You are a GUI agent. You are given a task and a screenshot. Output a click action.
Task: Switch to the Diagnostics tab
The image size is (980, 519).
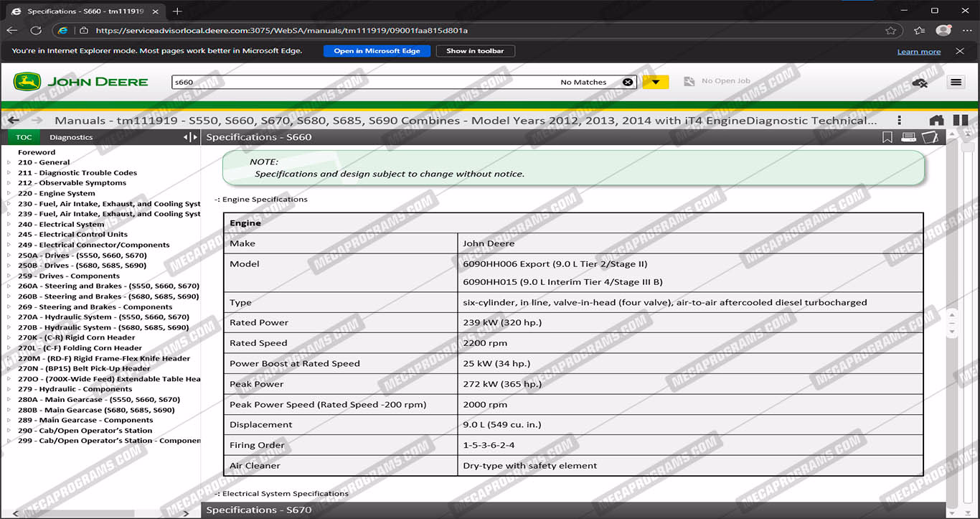coord(71,137)
